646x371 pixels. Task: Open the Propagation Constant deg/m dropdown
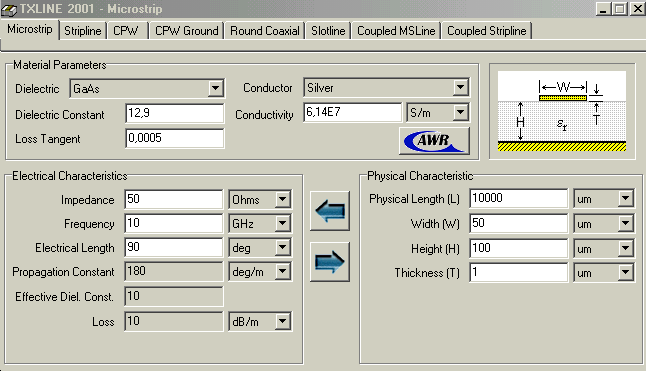(x=282, y=271)
